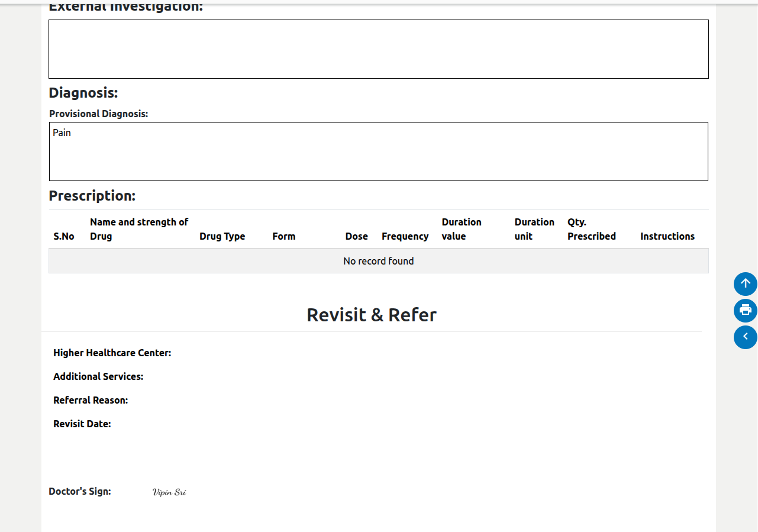Click the scroll-to-top arrow button

[745, 284]
